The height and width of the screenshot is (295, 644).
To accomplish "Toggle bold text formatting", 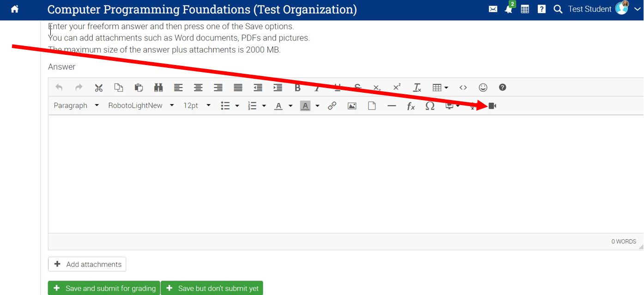I will coord(298,88).
